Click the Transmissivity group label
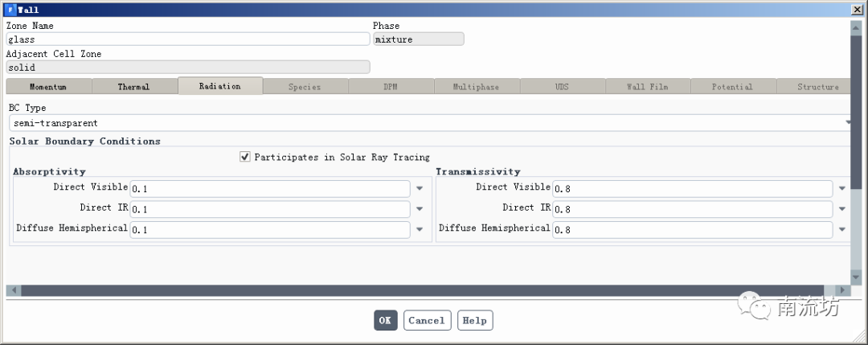868x345 pixels. [x=478, y=171]
